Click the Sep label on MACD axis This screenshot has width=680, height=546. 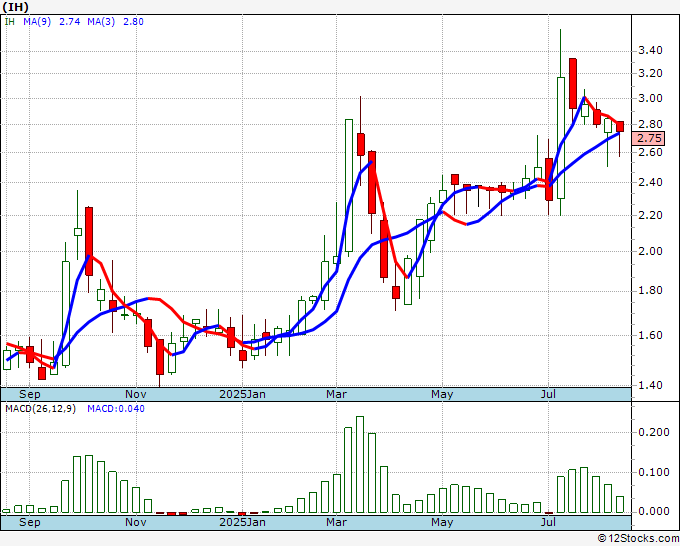pos(29,522)
